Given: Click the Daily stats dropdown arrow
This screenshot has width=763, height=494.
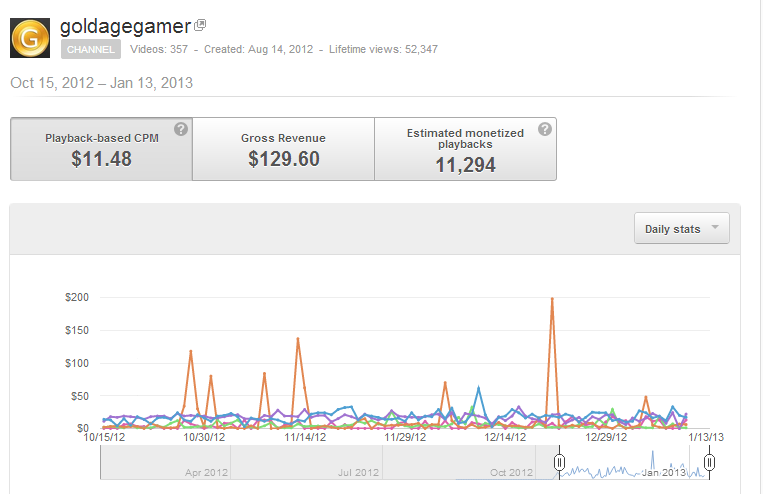Looking at the screenshot, I should [x=715, y=227].
